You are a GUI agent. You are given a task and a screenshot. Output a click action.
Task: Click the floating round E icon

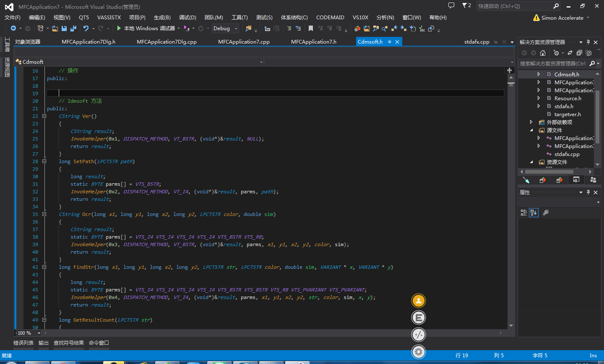coord(419,317)
